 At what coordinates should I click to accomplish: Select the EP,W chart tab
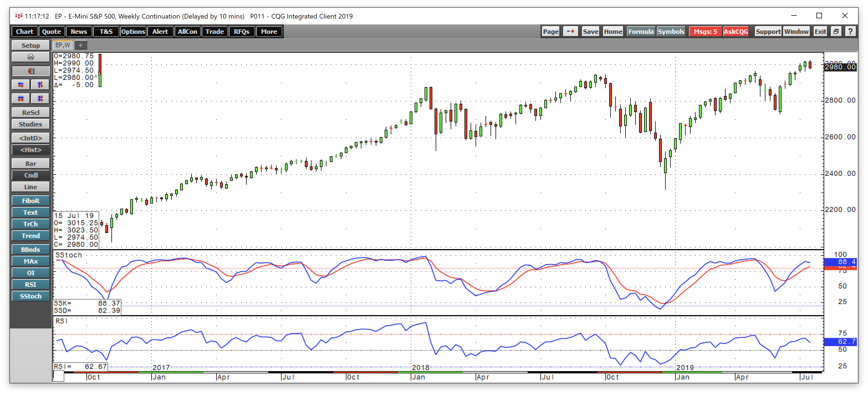[63, 45]
